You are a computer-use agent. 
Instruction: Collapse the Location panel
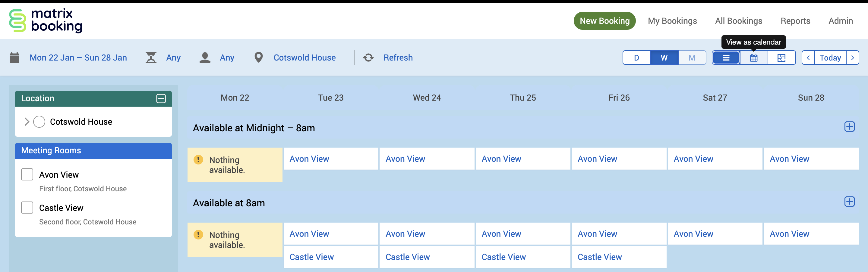(x=161, y=98)
